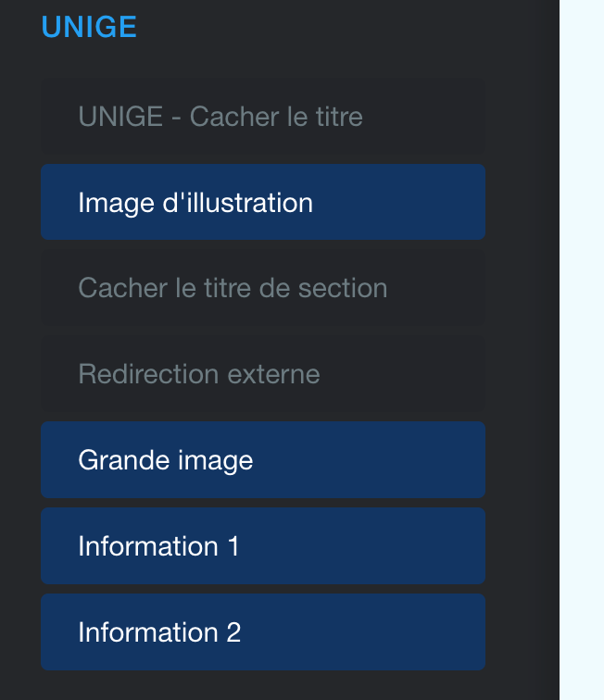Toggle the Image d'illustration button
The width and height of the screenshot is (604, 700).
(262, 202)
